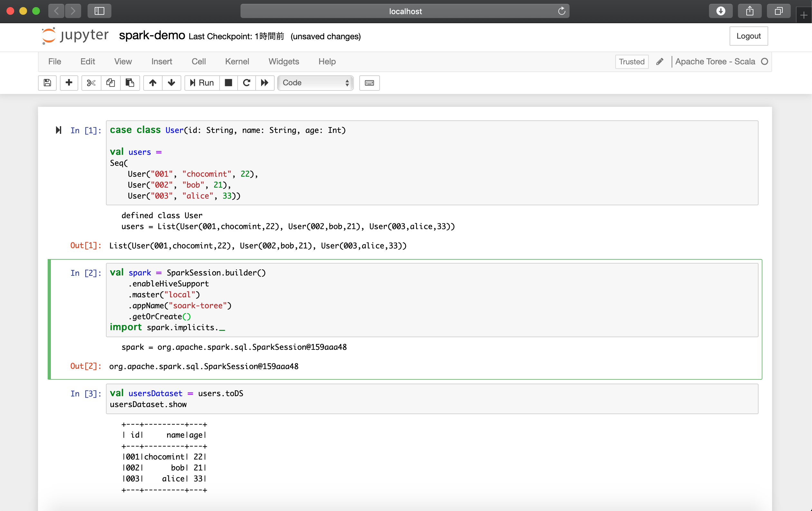Screen dimensions: 812x511
Task: Check the Apache Toree Scala kernel status indicator
Action: (x=764, y=62)
